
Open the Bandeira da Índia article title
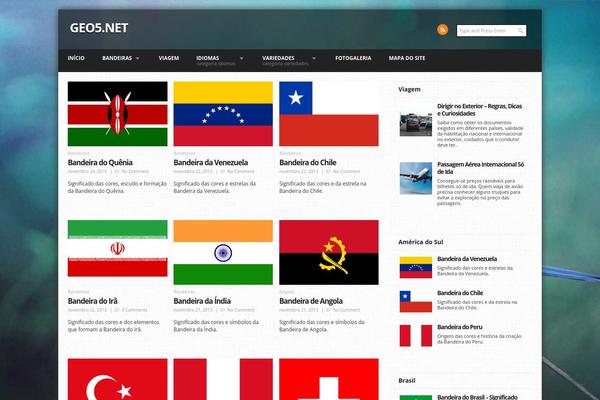[x=202, y=301]
